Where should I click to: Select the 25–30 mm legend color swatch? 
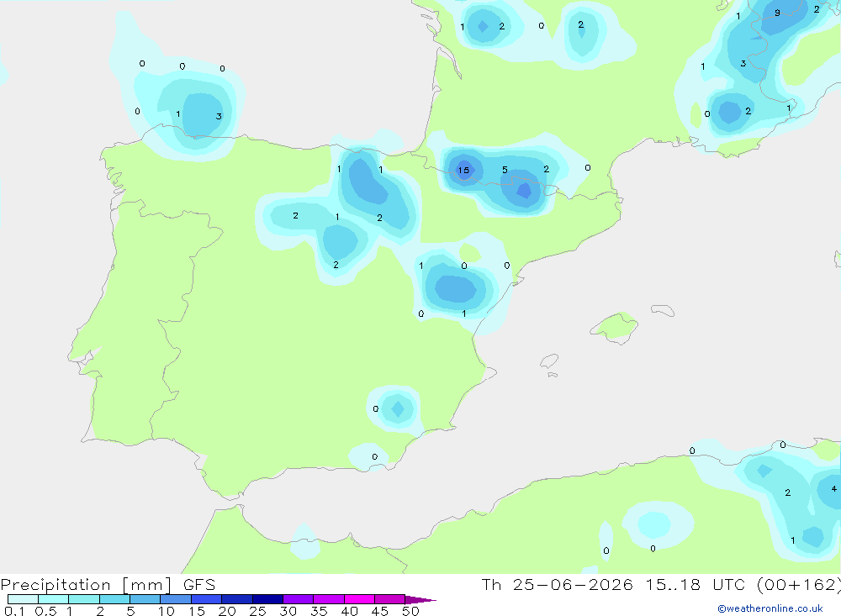click(267, 599)
